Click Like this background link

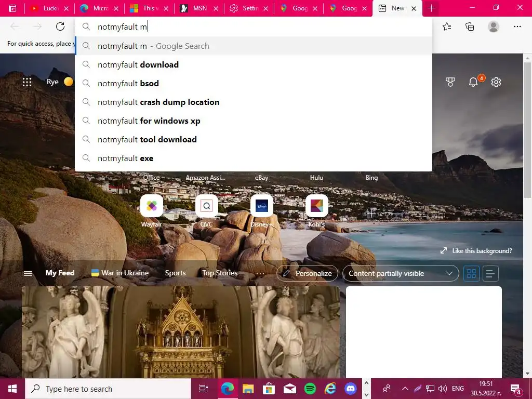click(x=476, y=251)
